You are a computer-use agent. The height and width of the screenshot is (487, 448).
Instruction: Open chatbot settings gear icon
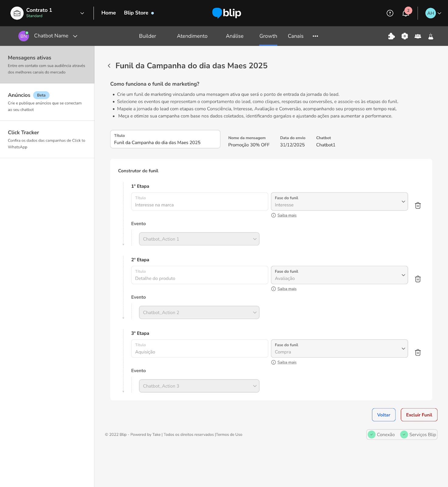click(405, 36)
